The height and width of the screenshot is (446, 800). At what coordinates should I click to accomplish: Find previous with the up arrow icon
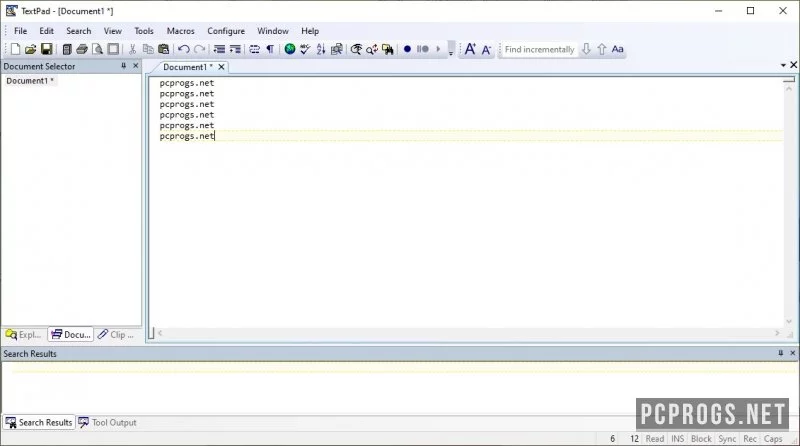coord(602,49)
